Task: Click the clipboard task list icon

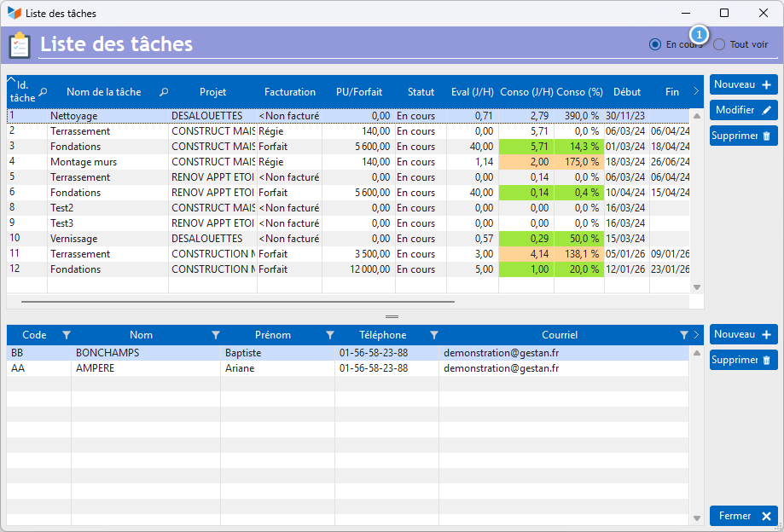Action: [20, 45]
